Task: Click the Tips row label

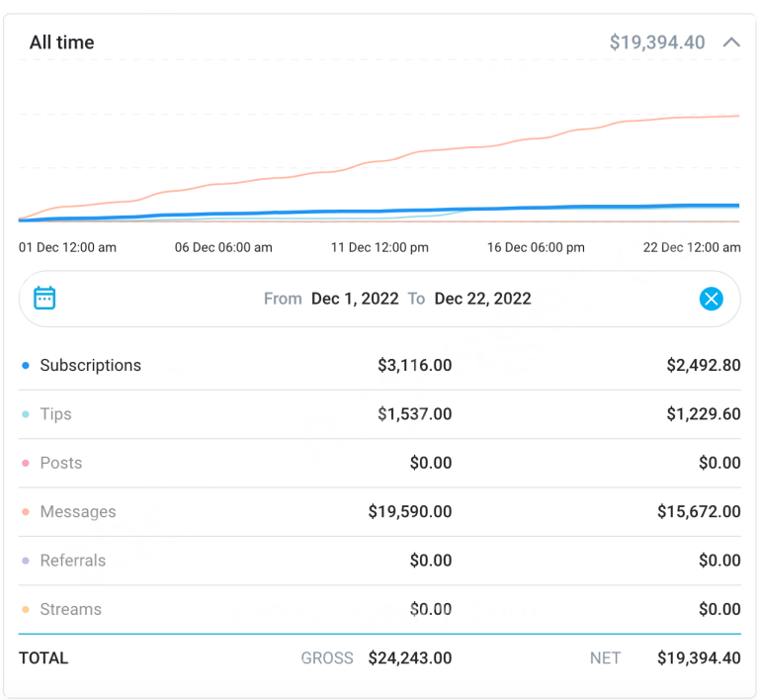Action: (x=55, y=414)
